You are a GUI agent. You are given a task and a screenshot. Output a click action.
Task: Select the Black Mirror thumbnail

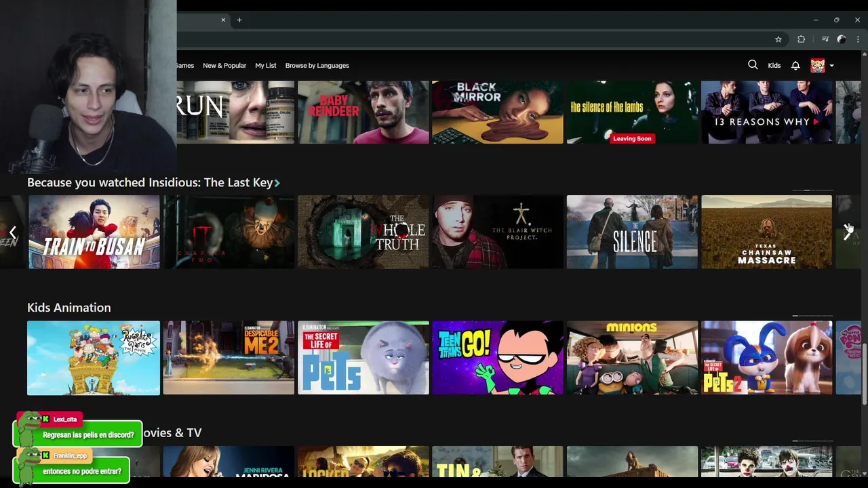[498, 112]
